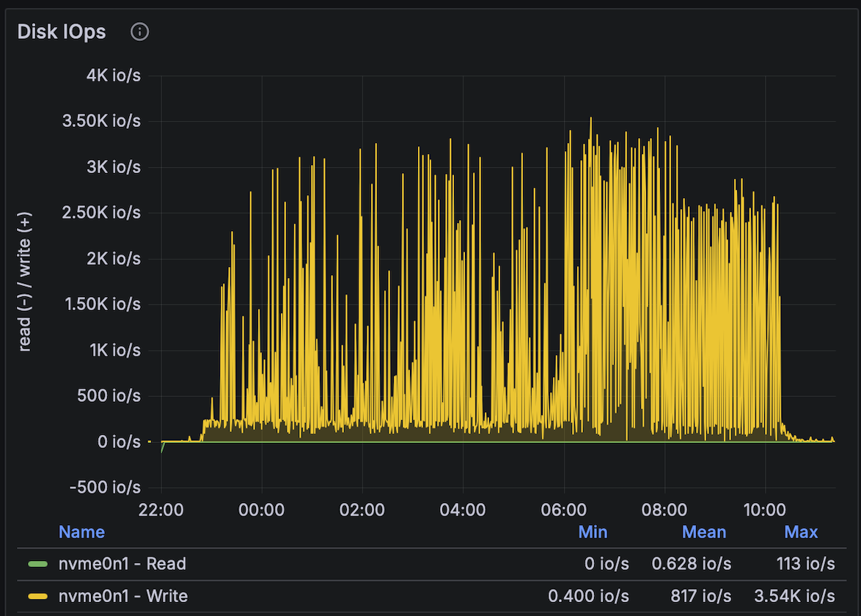861x616 pixels.
Task: Click the 817 io/s Mean write value
Action: [700, 596]
